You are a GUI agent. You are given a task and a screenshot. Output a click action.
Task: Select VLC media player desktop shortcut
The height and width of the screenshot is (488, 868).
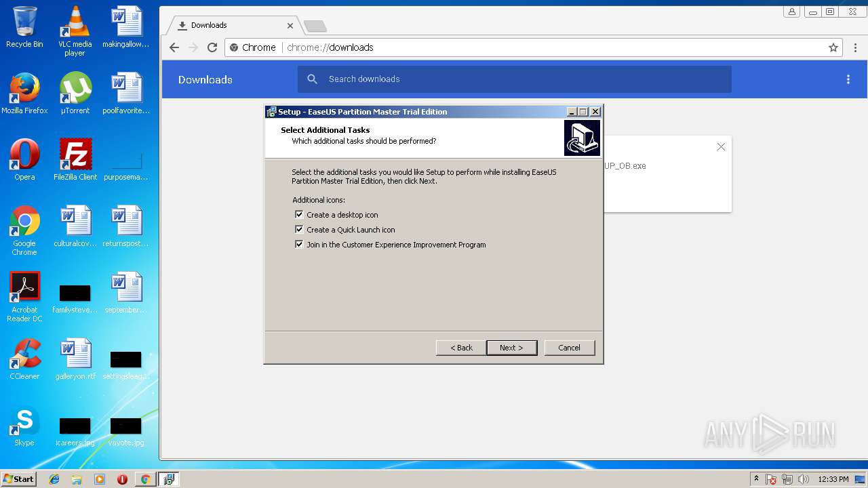click(75, 31)
